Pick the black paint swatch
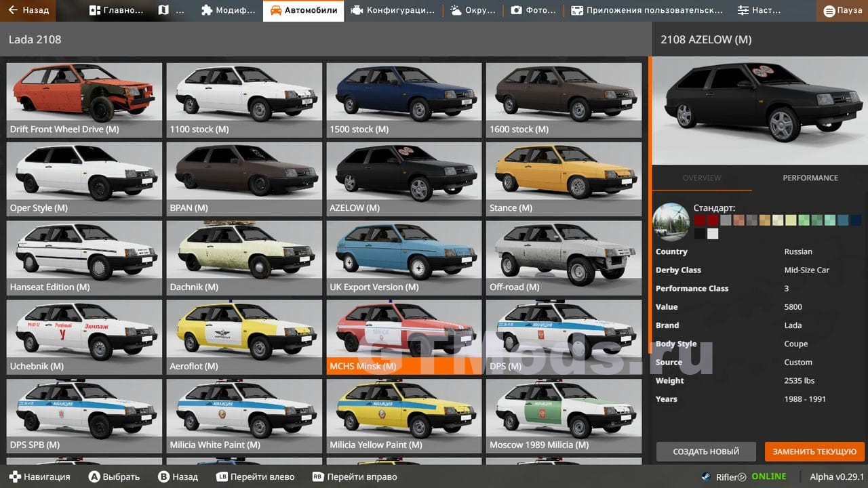 pyautogui.click(x=700, y=234)
